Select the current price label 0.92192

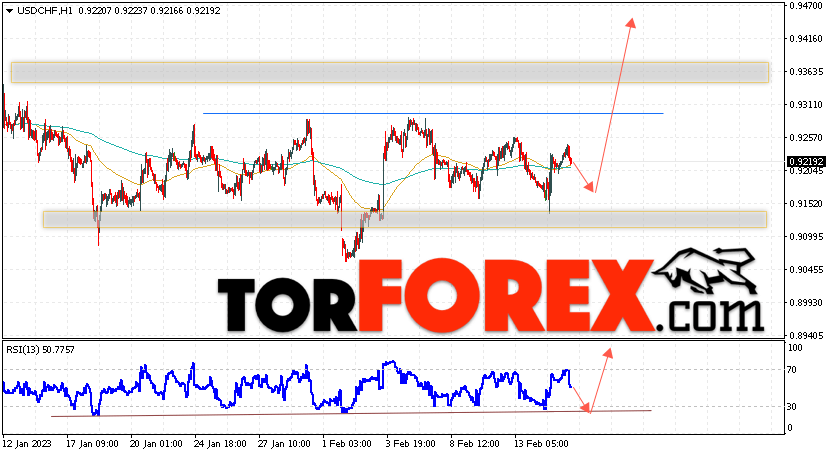(806, 161)
